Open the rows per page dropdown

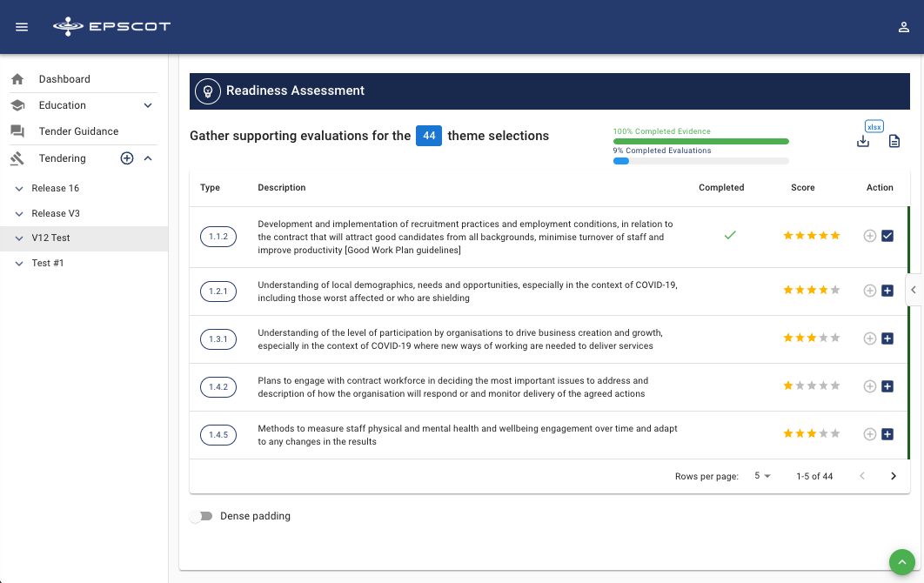(762, 476)
